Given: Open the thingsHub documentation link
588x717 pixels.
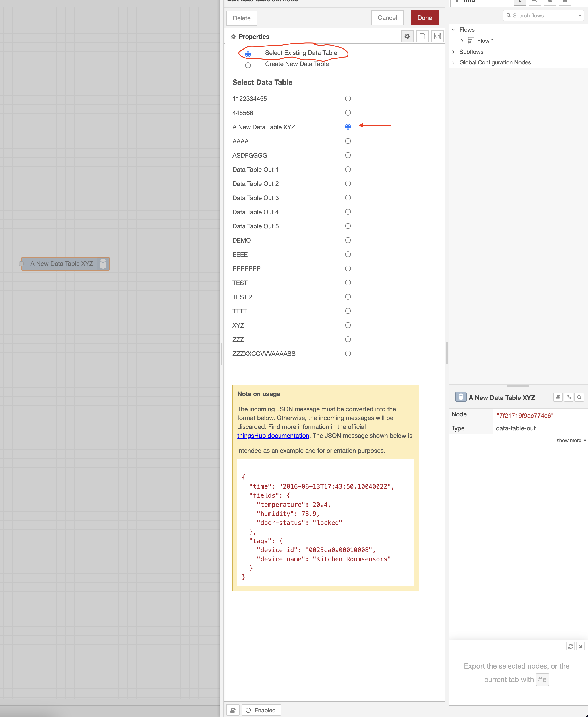Looking at the screenshot, I should (x=273, y=436).
